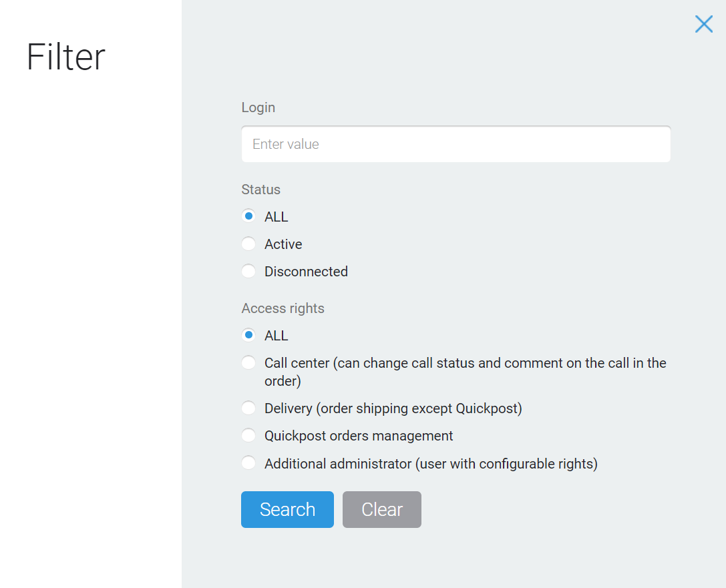Click the Filter heading text

click(x=66, y=57)
